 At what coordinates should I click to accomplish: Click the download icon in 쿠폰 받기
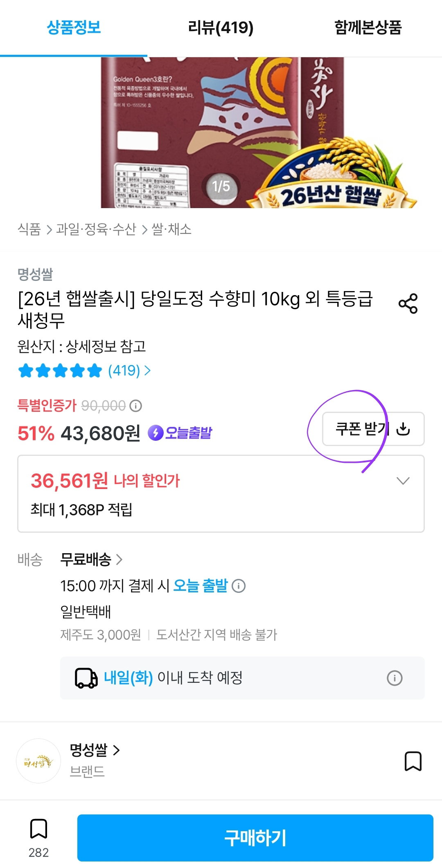403,429
